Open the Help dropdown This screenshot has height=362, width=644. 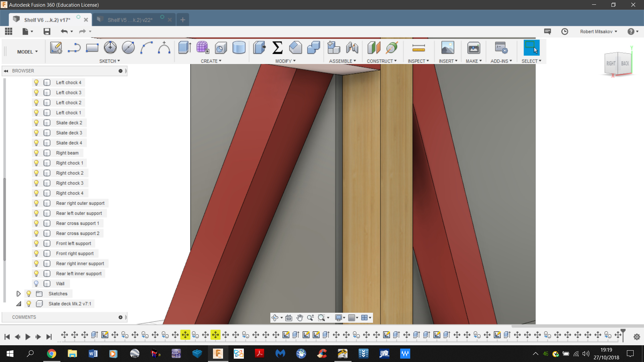[633, 32]
